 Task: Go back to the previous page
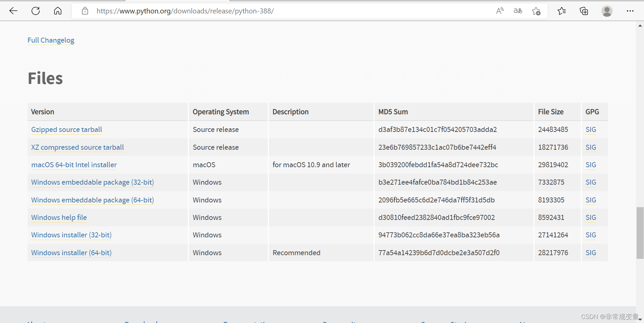(13, 11)
